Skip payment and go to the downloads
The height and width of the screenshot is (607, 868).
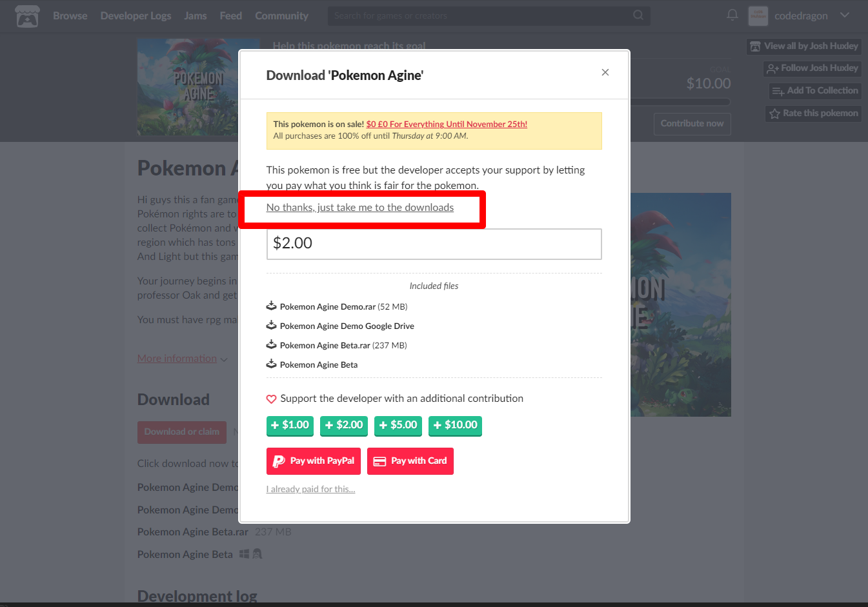(x=360, y=208)
